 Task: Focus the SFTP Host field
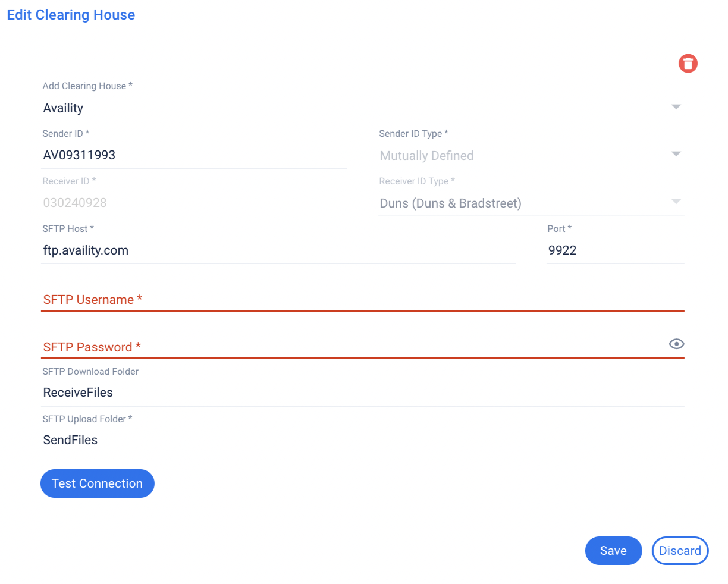coord(278,251)
